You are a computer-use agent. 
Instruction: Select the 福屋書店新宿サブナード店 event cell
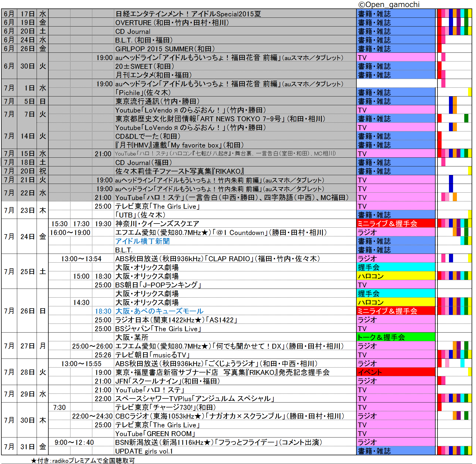coord(235,372)
